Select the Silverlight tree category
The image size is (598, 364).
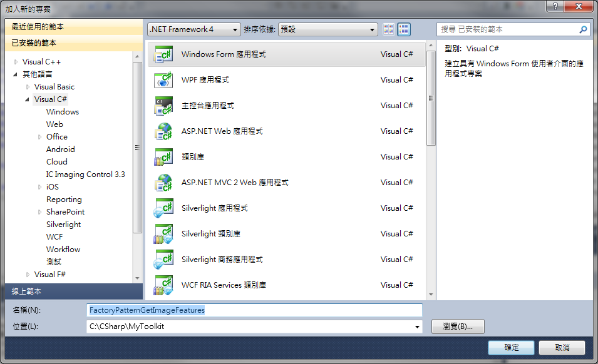64,225
